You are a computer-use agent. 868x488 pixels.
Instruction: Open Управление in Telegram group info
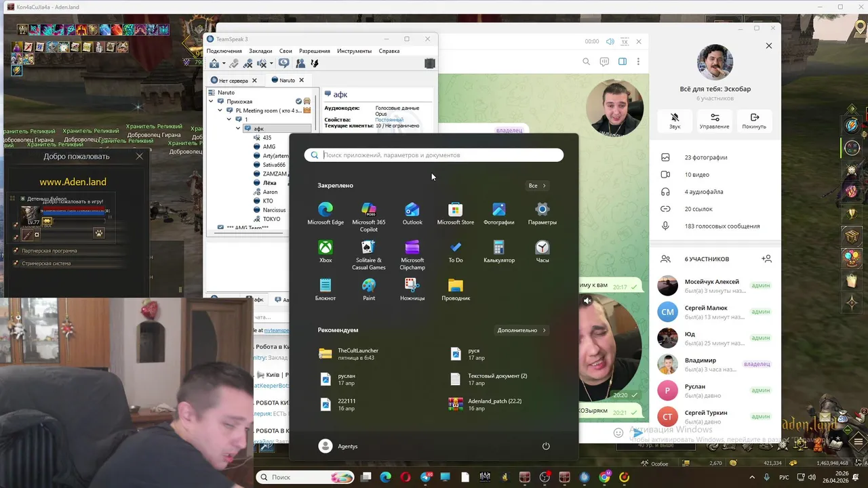tap(715, 121)
